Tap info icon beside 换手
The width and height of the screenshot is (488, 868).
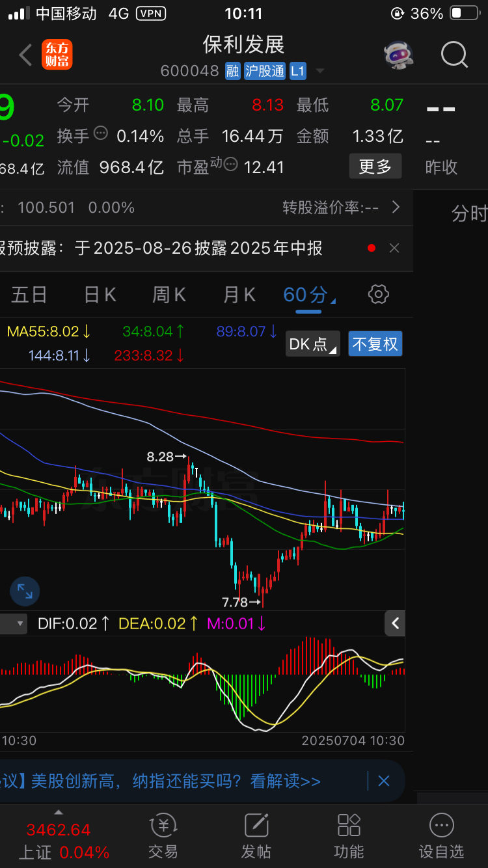(100, 133)
